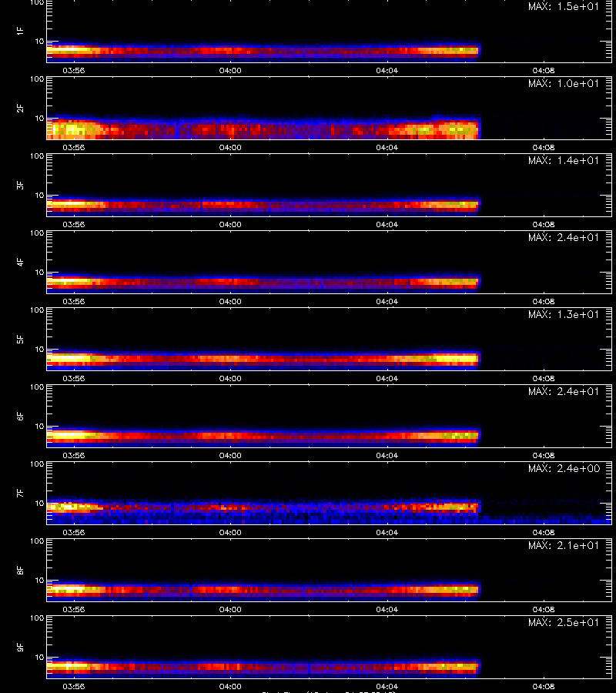This screenshot has height=693, width=616.
Task: Click the '100' y-axis label of panel 2F
Action: 37,79
